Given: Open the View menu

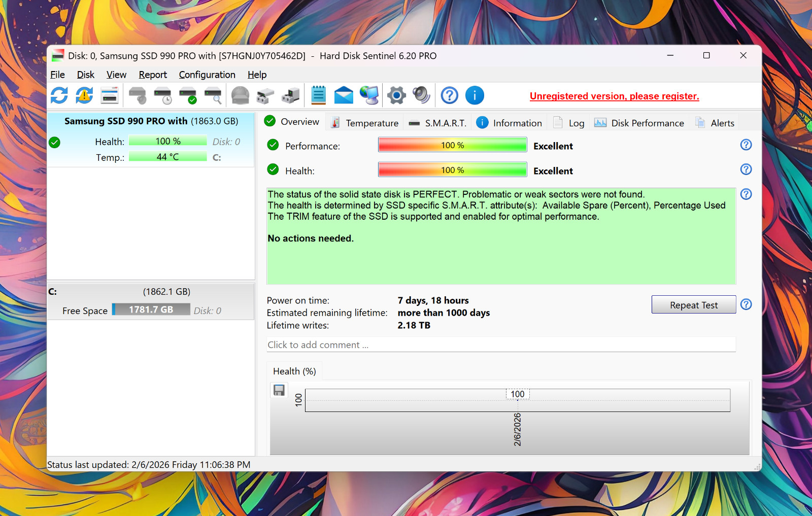Looking at the screenshot, I should pyautogui.click(x=116, y=75).
